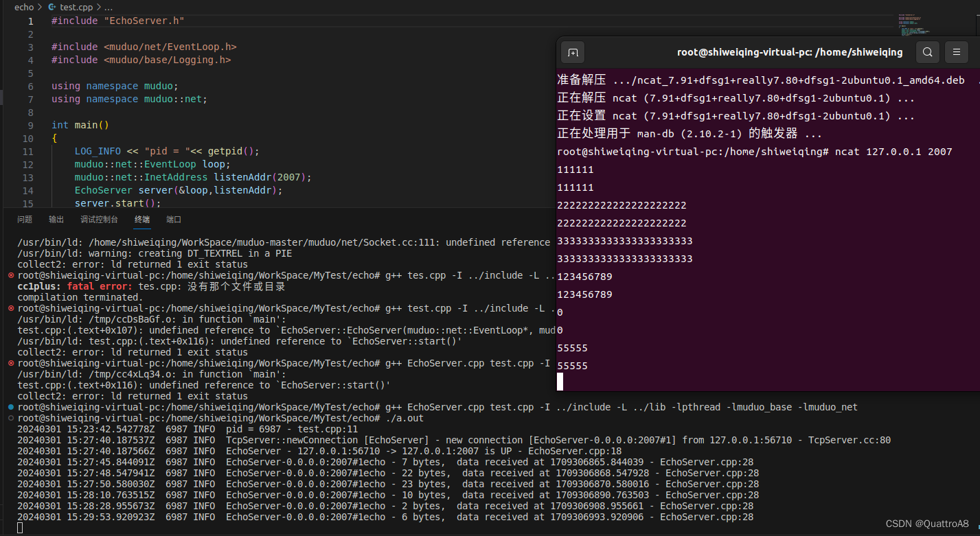Image resolution: width=980 pixels, height=536 pixels.
Task: Click the './a.out' command line
Action: 220,418
